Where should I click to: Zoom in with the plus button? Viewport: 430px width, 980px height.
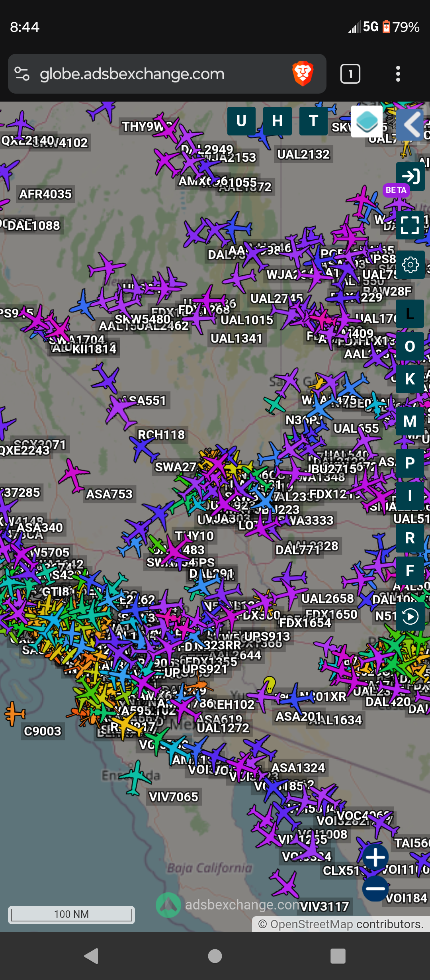click(x=375, y=857)
